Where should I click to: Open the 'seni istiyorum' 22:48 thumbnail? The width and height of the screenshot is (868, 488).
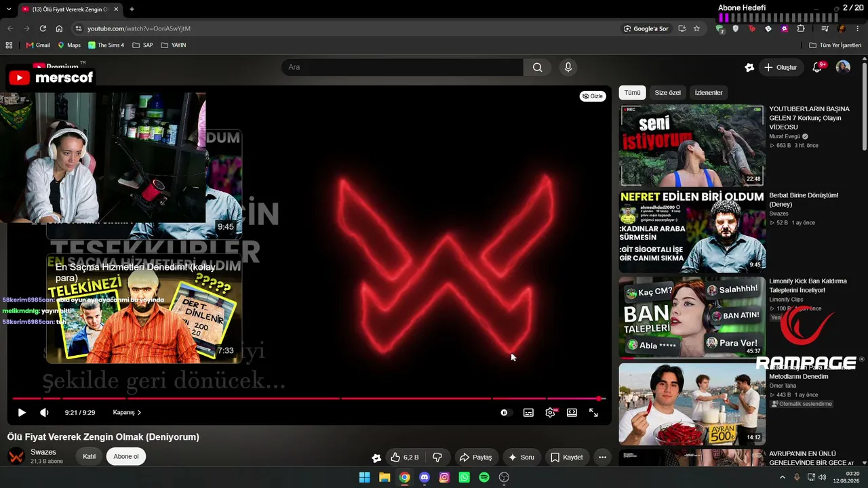click(692, 145)
